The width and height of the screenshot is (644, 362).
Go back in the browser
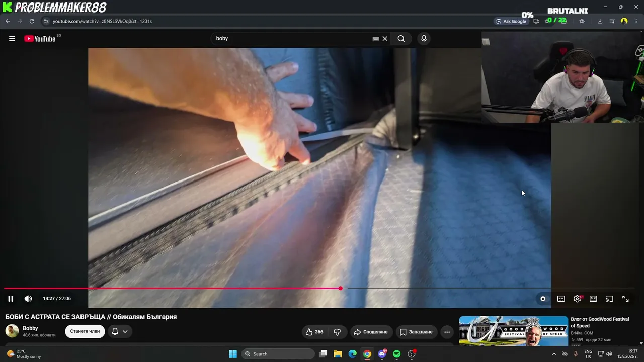click(8, 21)
